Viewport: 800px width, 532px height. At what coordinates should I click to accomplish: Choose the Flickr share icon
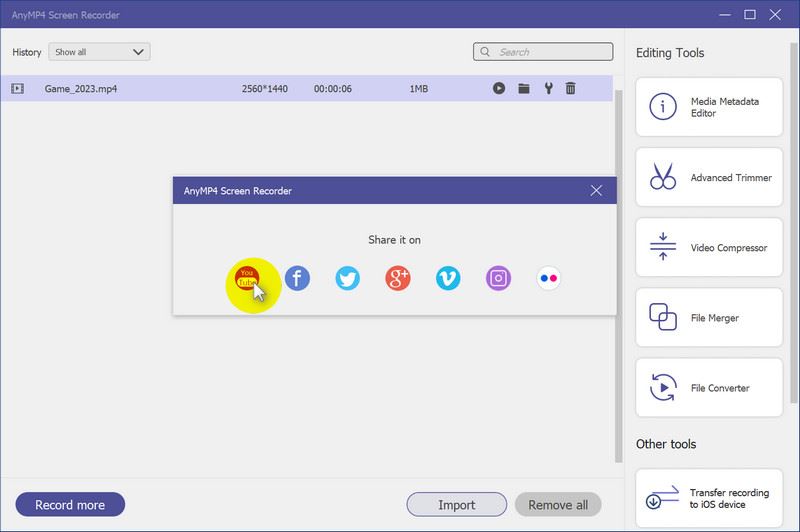[549, 279]
